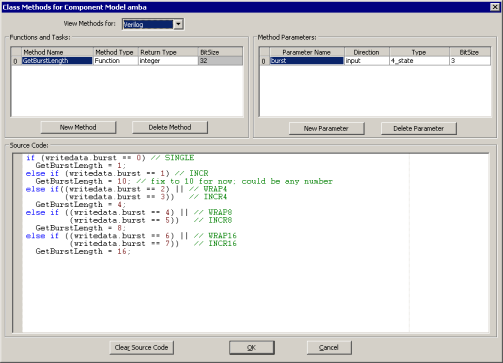Click the Delete Parameter button
Image resolution: width=503 pixels, height=363 pixels.
coord(419,128)
